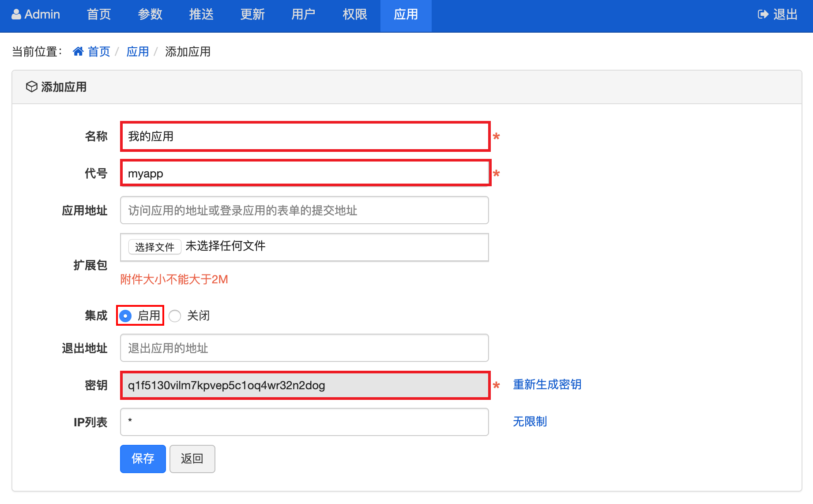The width and height of the screenshot is (813, 504).
Task: Click the 返回 button
Action: click(192, 459)
